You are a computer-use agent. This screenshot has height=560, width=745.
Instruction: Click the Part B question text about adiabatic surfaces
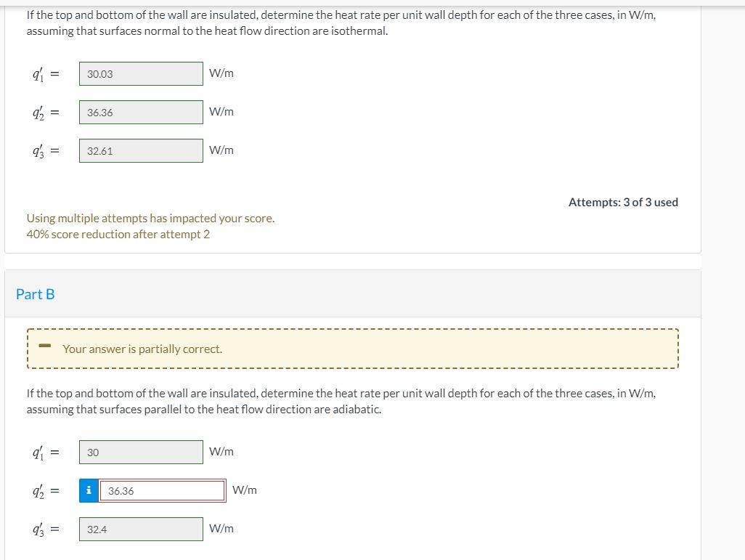point(341,401)
